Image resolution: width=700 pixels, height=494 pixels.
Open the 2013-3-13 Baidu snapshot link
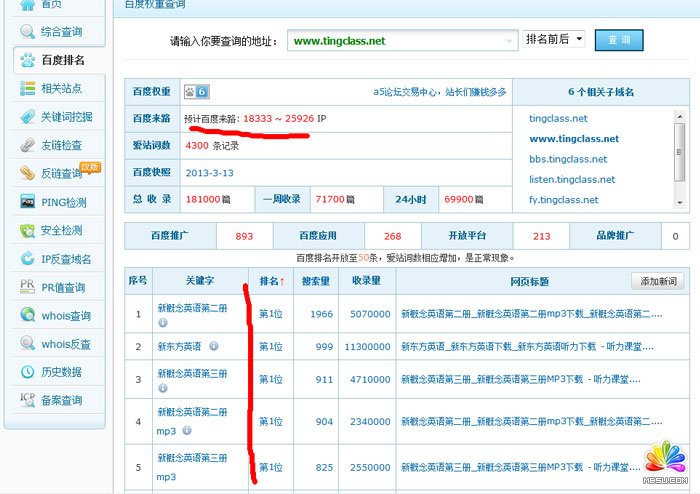pyautogui.click(x=209, y=173)
